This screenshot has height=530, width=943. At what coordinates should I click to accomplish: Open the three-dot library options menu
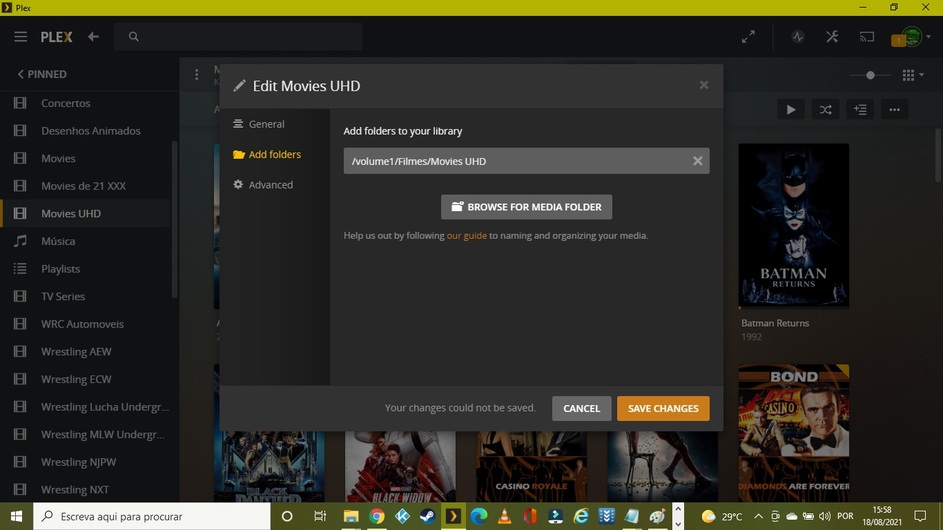tap(197, 75)
